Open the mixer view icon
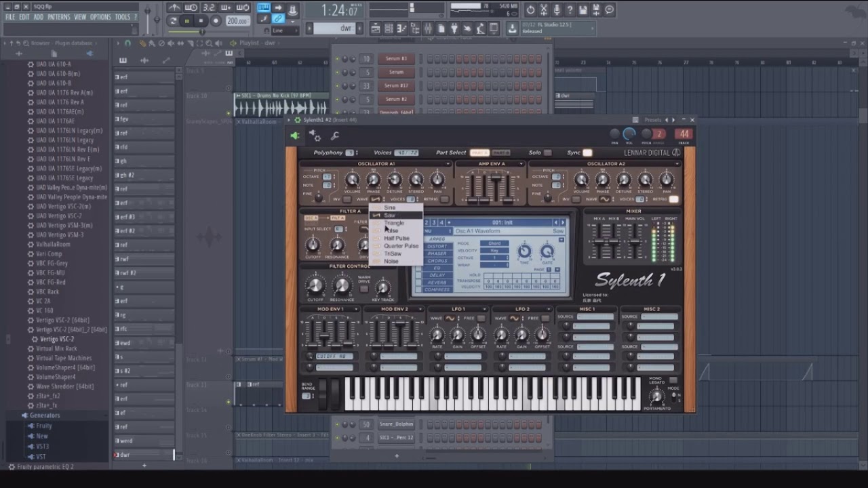This screenshot has width=868, height=488. tap(428, 28)
